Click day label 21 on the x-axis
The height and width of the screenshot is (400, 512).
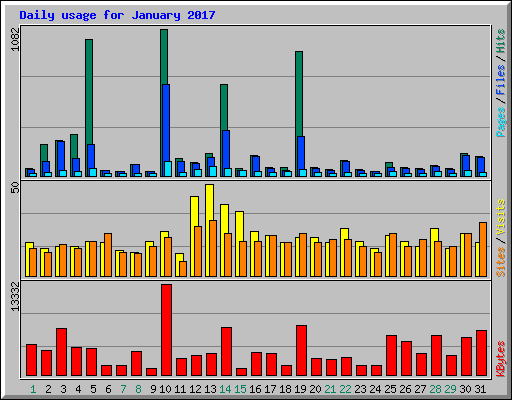pyautogui.click(x=330, y=389)
